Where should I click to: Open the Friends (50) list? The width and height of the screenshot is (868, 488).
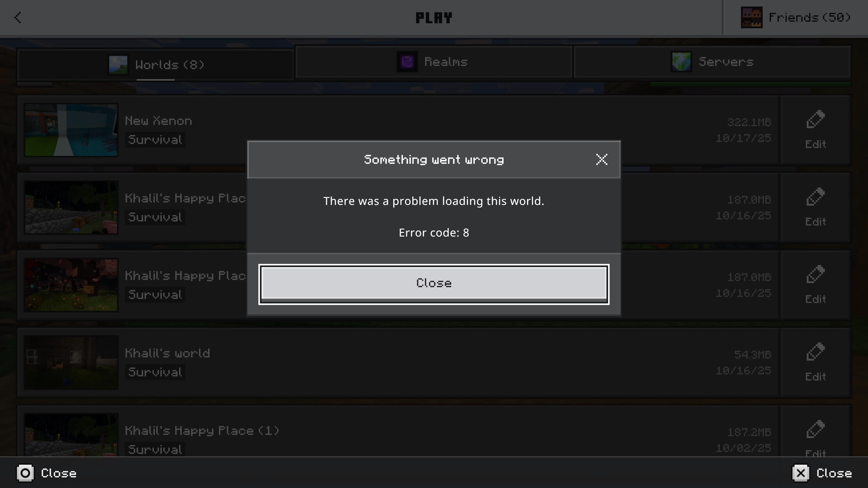tap(796, 18)
